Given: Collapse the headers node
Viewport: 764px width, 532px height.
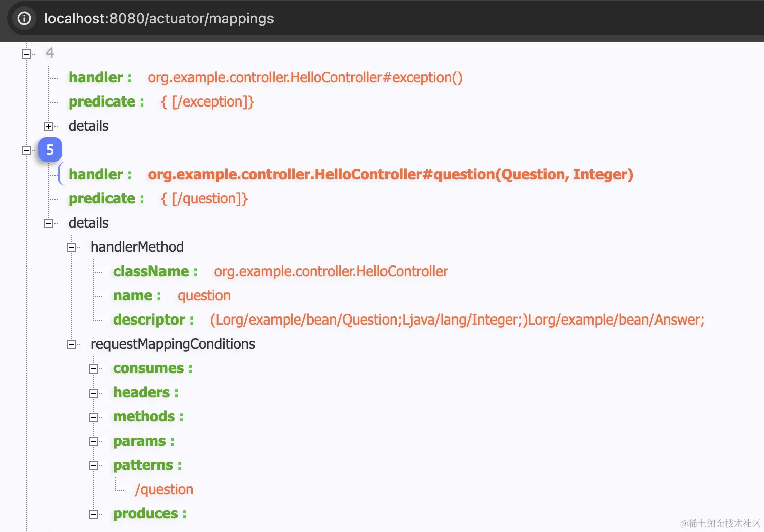Looking at the screenshot, I should 93,393.
